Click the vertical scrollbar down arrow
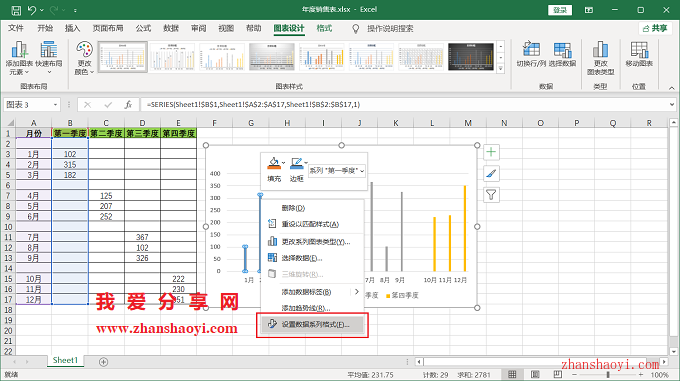The width and height of the screenshot is (680, 381). click(x=673, y=351)
